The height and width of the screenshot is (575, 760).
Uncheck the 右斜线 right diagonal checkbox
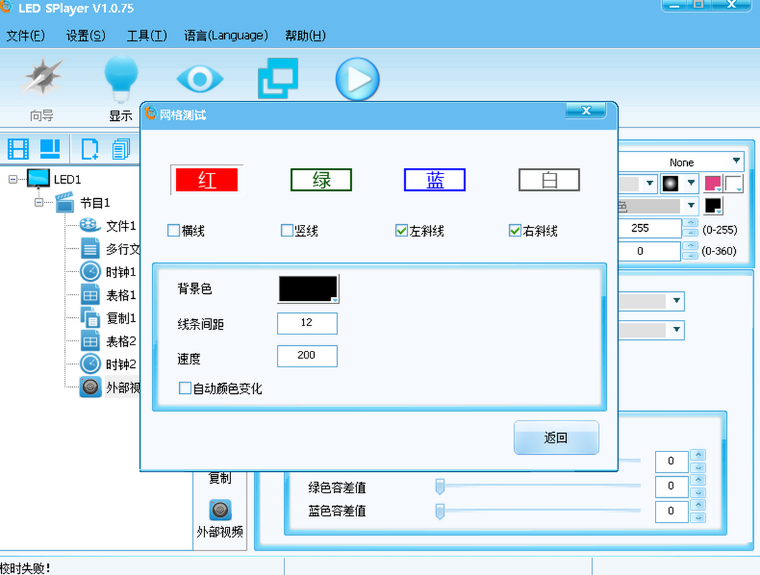pos(515,230)
